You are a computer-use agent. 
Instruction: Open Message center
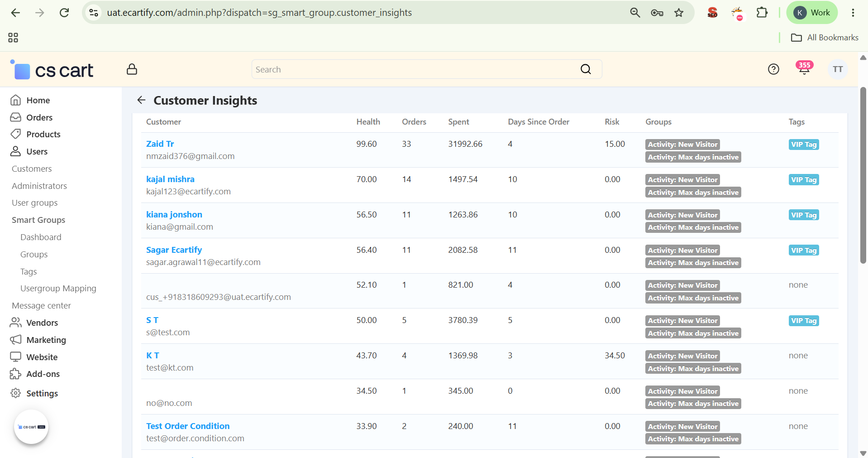pos(41,306)
